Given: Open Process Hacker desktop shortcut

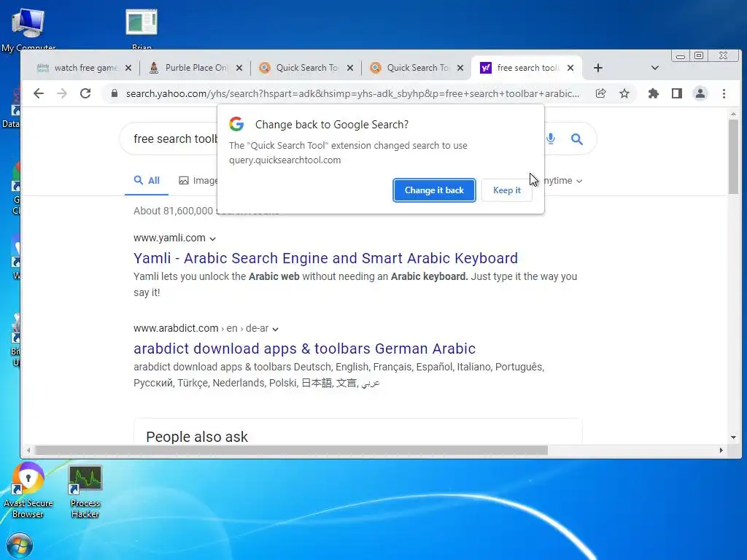Looking at the screenshot, I should tap(85, 492).
